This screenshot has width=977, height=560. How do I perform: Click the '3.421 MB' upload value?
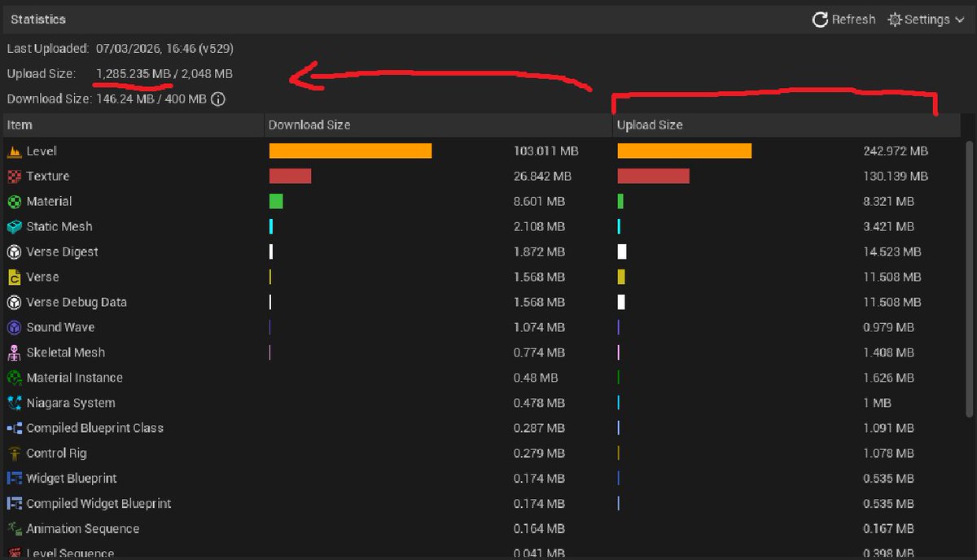click(x=888, y=227)
